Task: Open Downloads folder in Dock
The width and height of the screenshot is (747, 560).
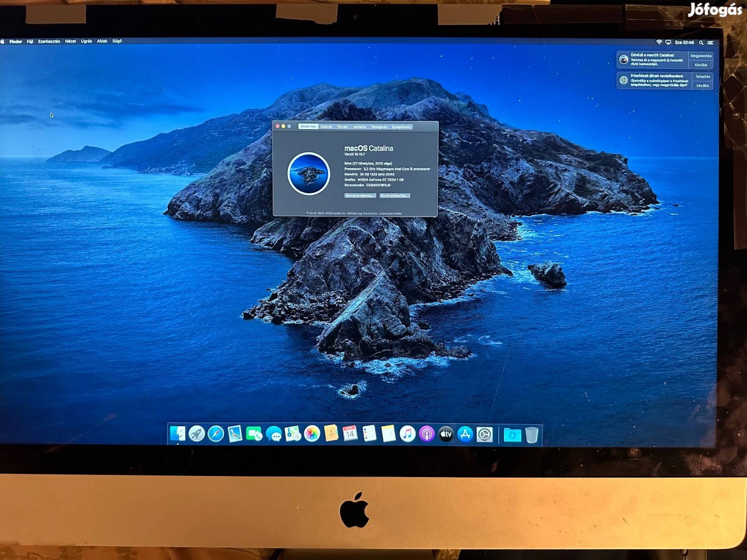Action: point(512,435)
